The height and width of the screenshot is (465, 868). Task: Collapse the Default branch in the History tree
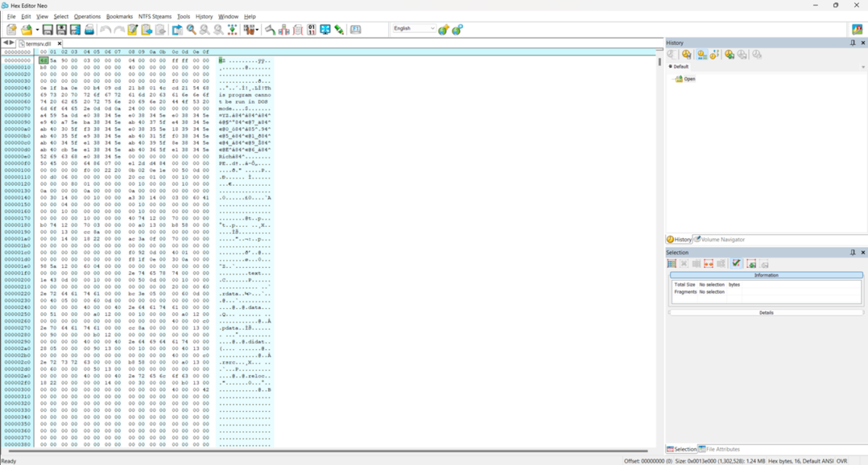(x=671, y=66)
